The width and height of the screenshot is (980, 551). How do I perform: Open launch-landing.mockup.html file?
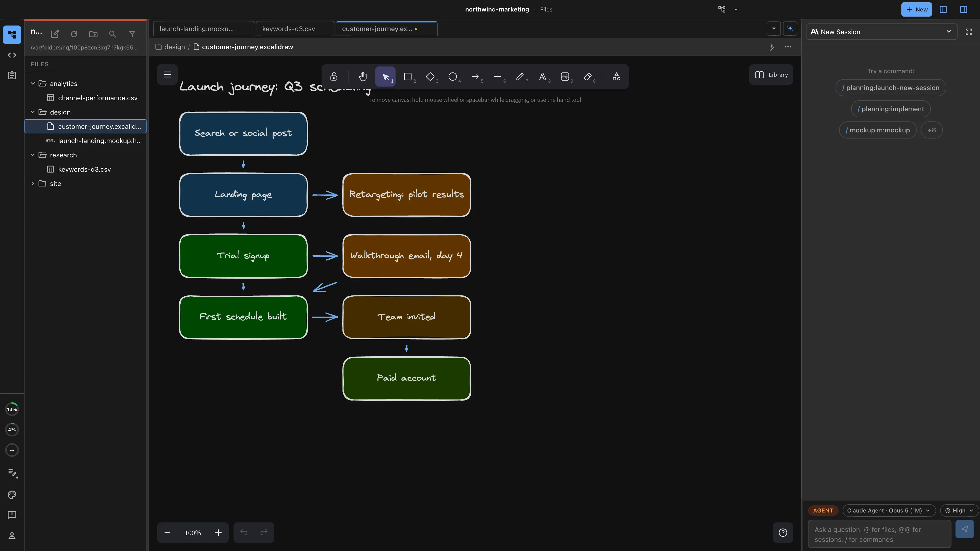85,141
